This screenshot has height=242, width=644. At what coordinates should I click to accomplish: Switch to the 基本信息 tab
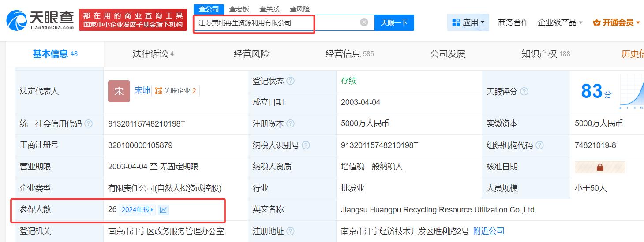tap(55, 54)
